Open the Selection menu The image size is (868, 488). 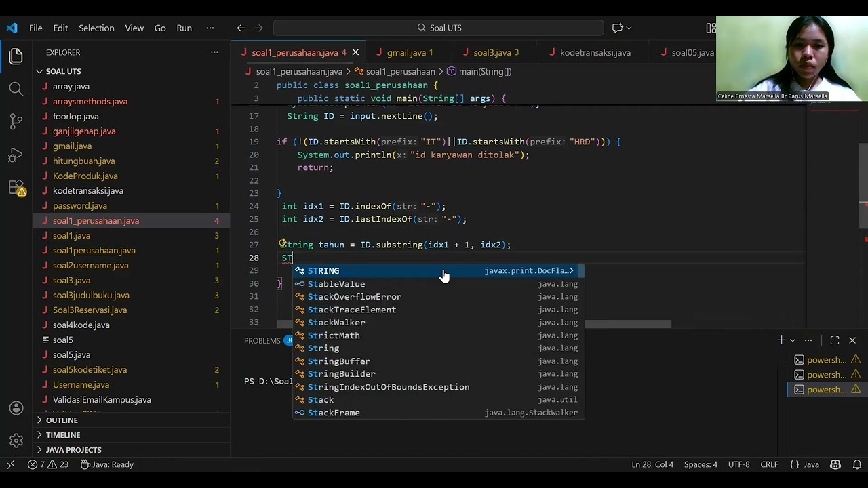96,28
